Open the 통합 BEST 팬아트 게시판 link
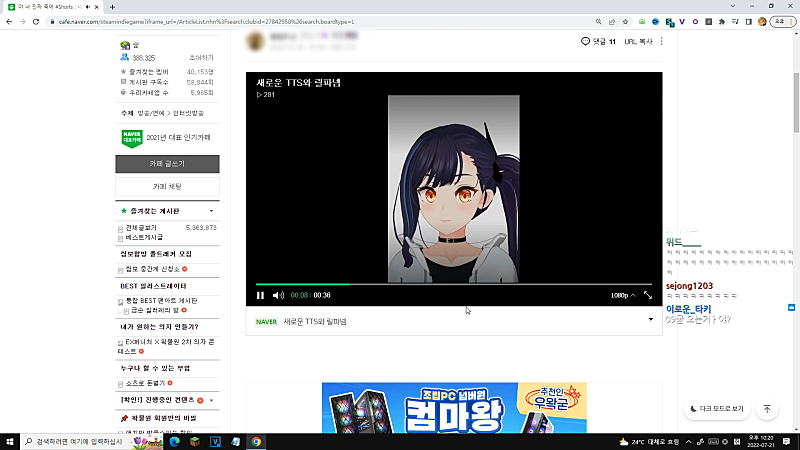 [x=161, y=301]
